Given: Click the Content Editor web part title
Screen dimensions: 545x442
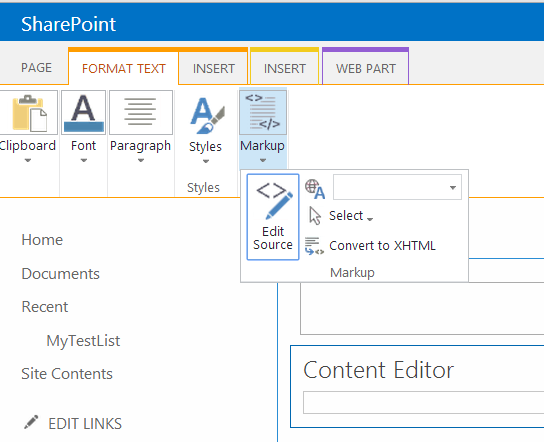Looking at the screenshot, I should point(379,370).
